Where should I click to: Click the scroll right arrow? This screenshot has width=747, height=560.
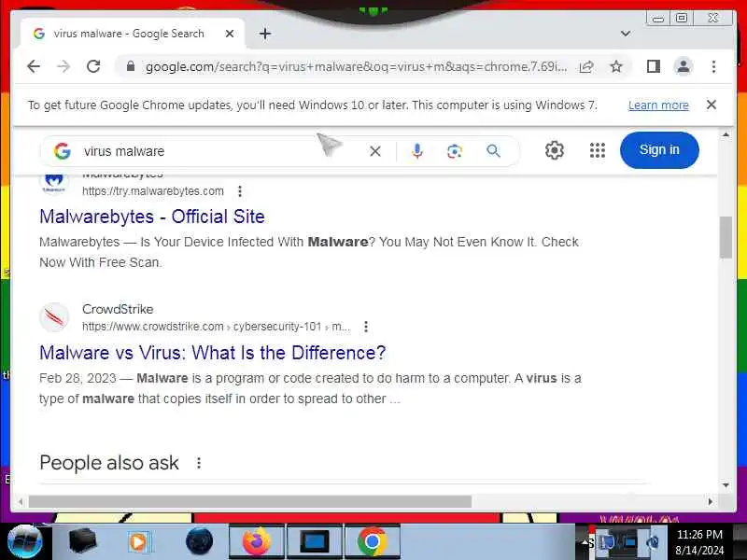coord(711,501)
